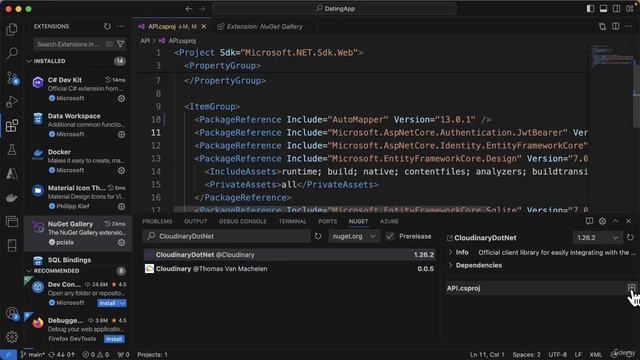Open Dev Containers Install dropdown arrow
640x360 pixels.
coord(122,303)
